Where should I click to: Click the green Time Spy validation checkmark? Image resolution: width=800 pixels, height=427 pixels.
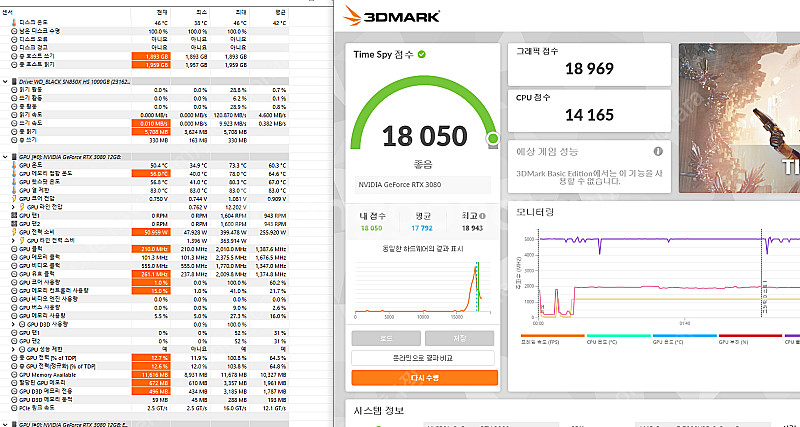pos(422,54)
